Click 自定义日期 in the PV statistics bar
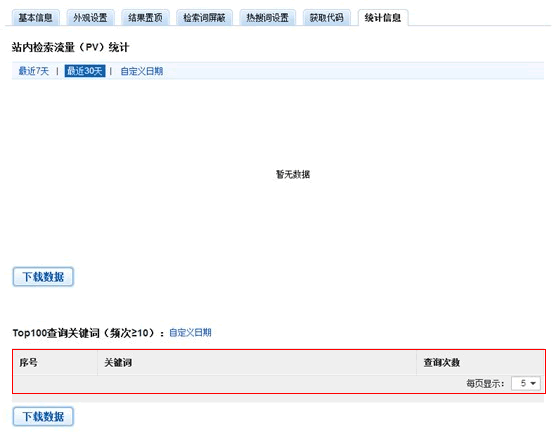 (x=142, y=71)
